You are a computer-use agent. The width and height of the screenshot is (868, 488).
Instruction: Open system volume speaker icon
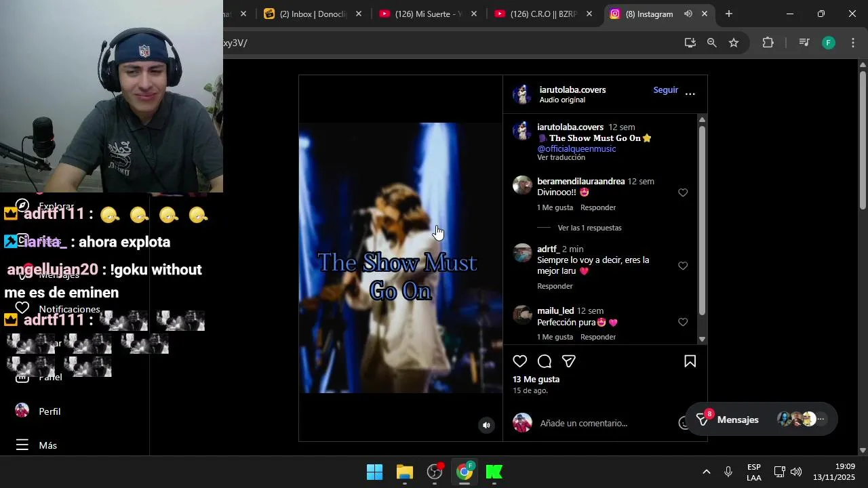(796, 472)
